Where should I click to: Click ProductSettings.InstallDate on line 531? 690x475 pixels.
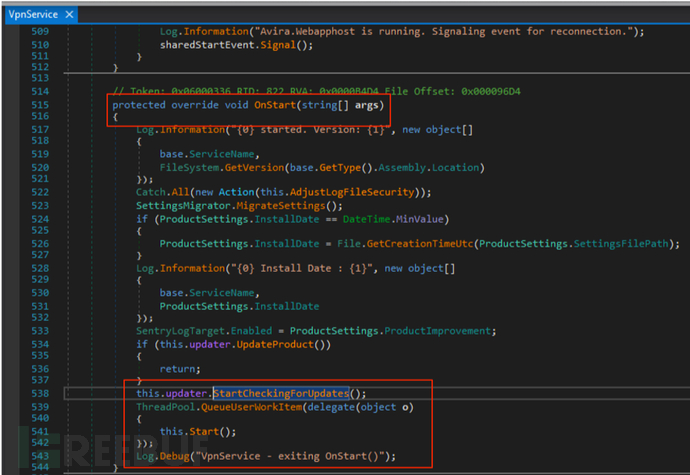239,306
